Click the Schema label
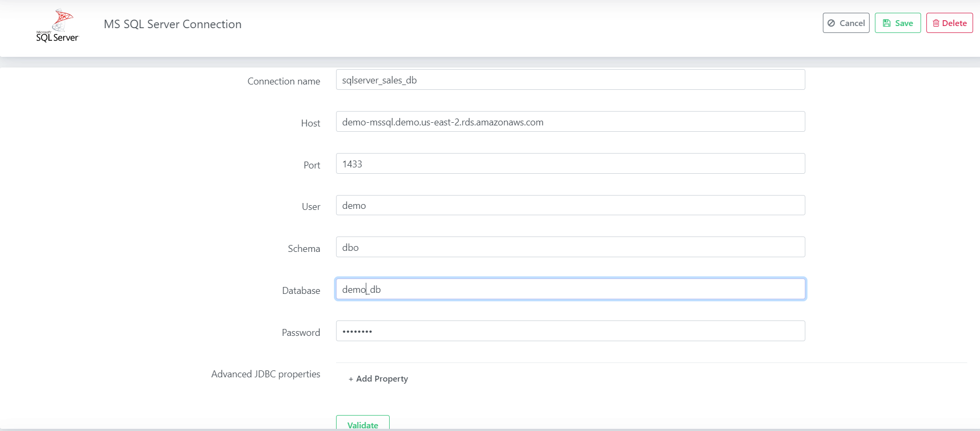 [x=304, y=249]
